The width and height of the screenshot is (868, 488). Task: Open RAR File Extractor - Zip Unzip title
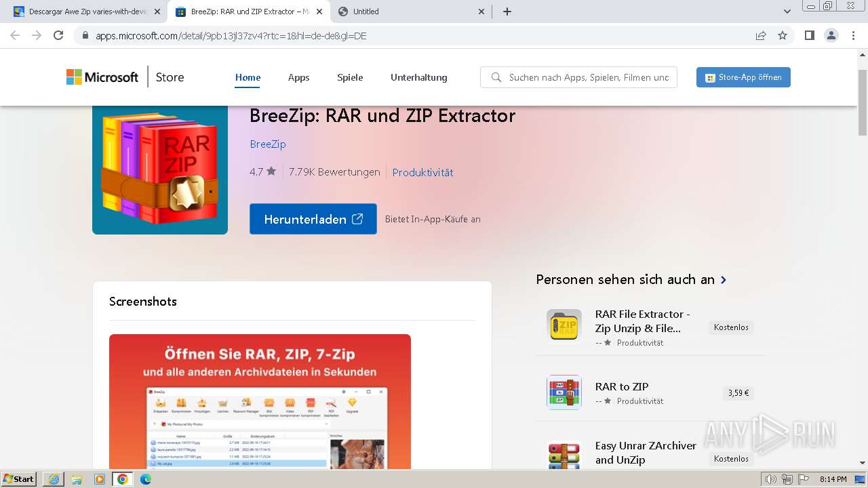click(x=643, y=321)
